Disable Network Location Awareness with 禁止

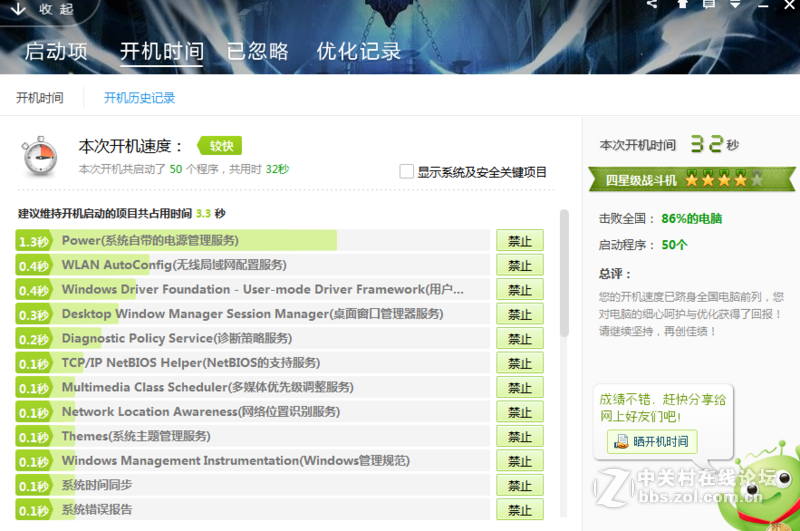pyautogui.click(x=520, y=412)
